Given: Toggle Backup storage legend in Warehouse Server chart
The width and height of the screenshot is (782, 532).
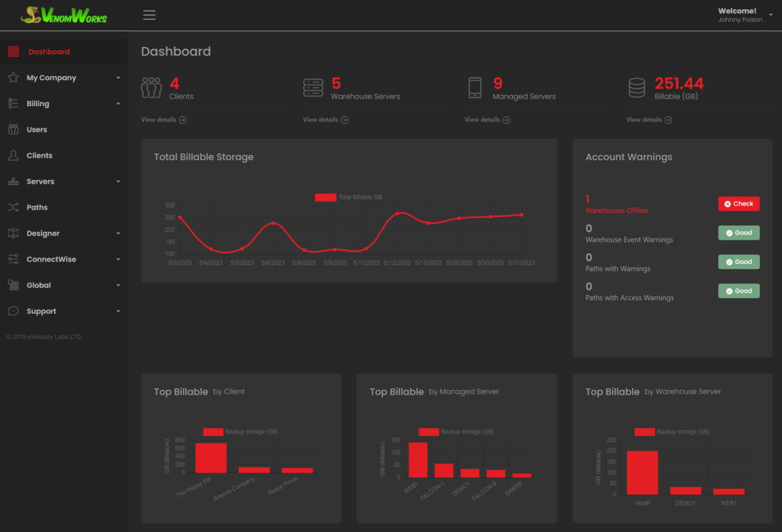Looking at the screenshot, I should tap(644, 432).
